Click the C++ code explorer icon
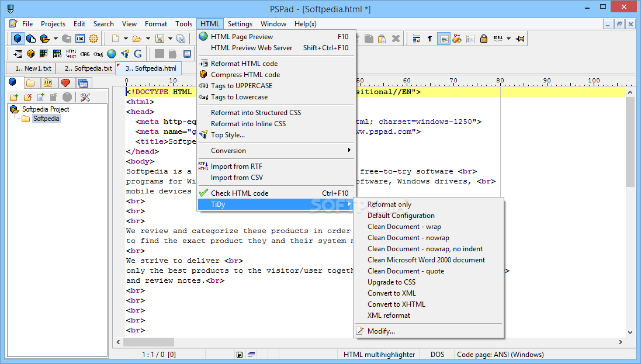Screen dimensions: 641x364 pyautogui.click(x=456, y=39)
